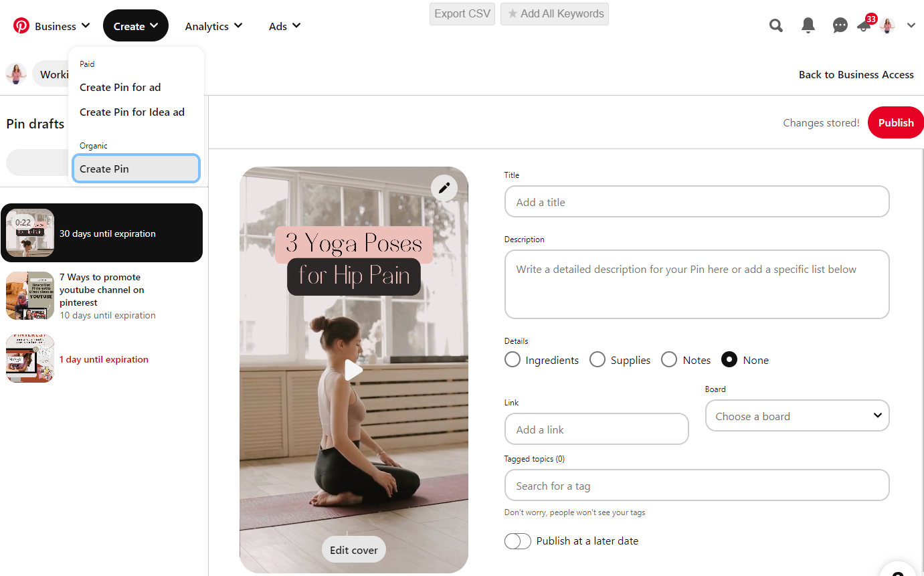Select the None radio option
Image resolution: width=924 pixels, height=576 pixels.
[729, 359]
